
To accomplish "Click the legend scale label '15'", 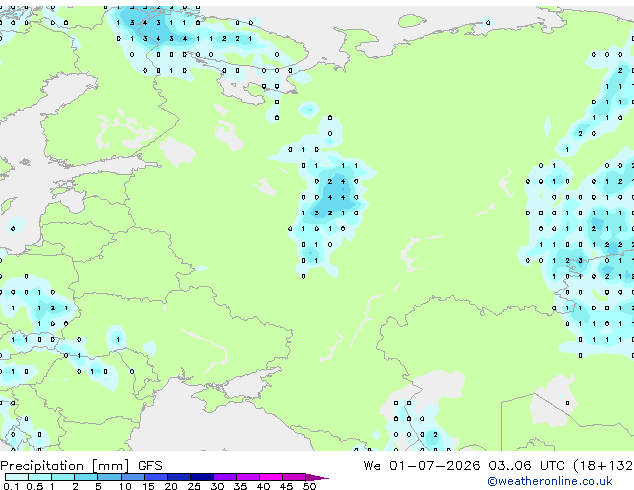I will coord(148,486).
